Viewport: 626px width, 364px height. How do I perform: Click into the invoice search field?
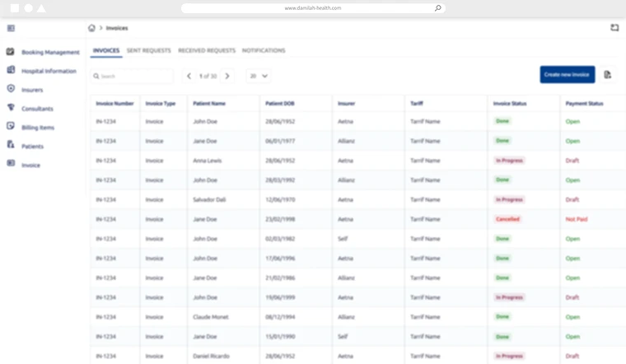[133, 76]
